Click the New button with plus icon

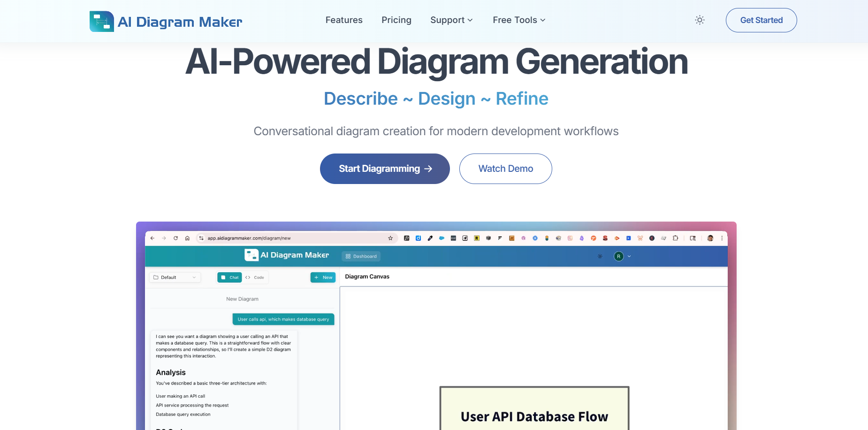pos(323,277)
